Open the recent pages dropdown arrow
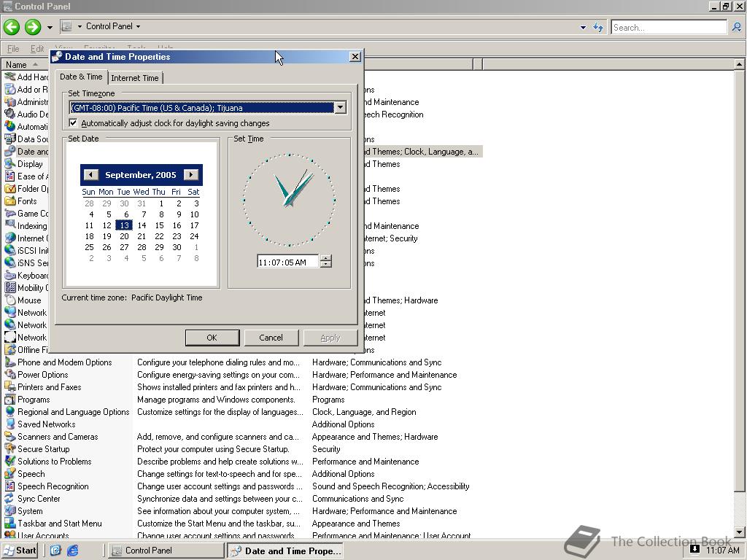Image resolution: width=747 pixels, height=560 pixels. pyautogui.click(x=50, y=27)
